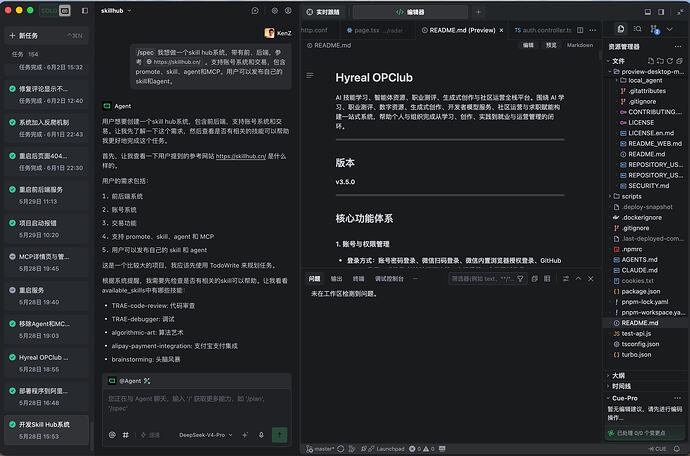
Task: Refresh the explorer file tree
Action: [x=670, y=61]
